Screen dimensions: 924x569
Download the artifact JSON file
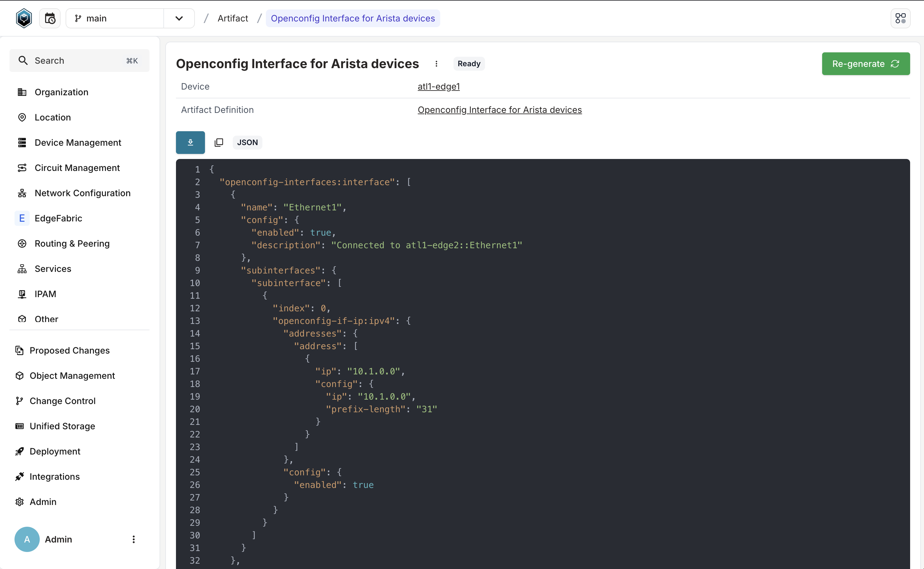tap(190, 142)
